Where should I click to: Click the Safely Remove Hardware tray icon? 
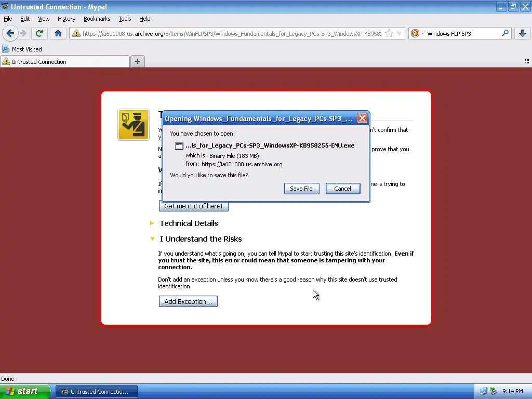[x=494, y=391]
